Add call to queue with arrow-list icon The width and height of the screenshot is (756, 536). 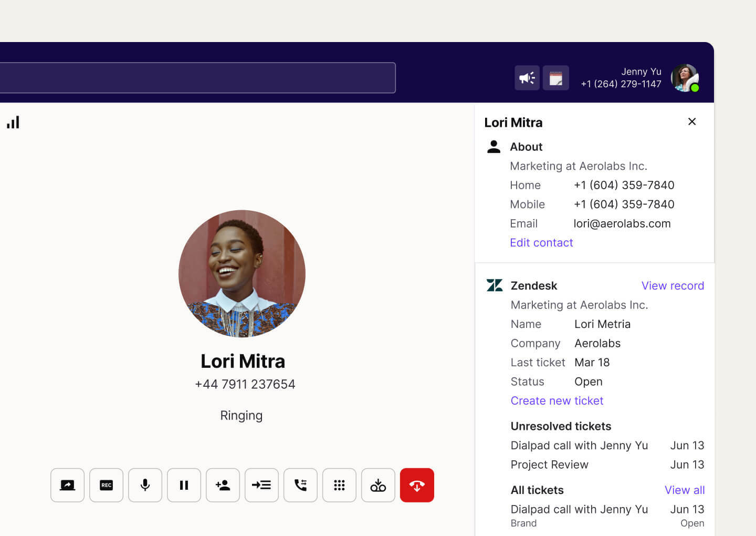261,485
